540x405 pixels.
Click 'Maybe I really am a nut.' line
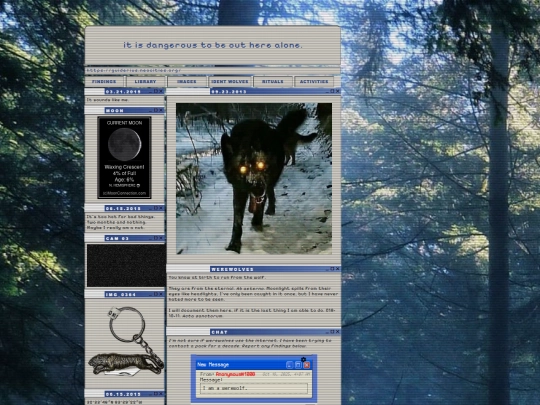[115, 228]
